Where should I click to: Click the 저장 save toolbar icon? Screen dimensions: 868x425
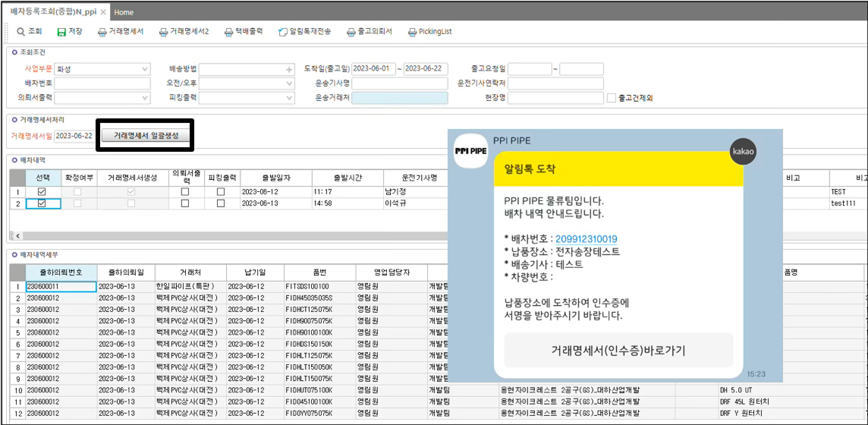click(62, 32)
